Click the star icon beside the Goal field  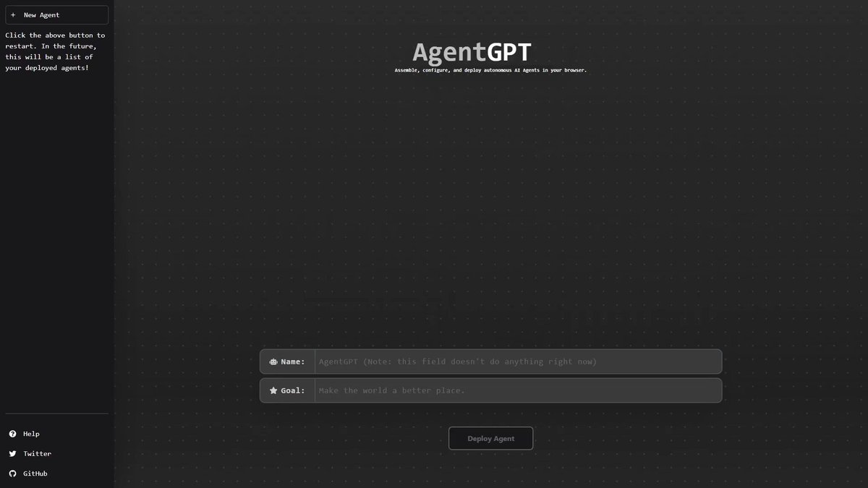(273, 390)
